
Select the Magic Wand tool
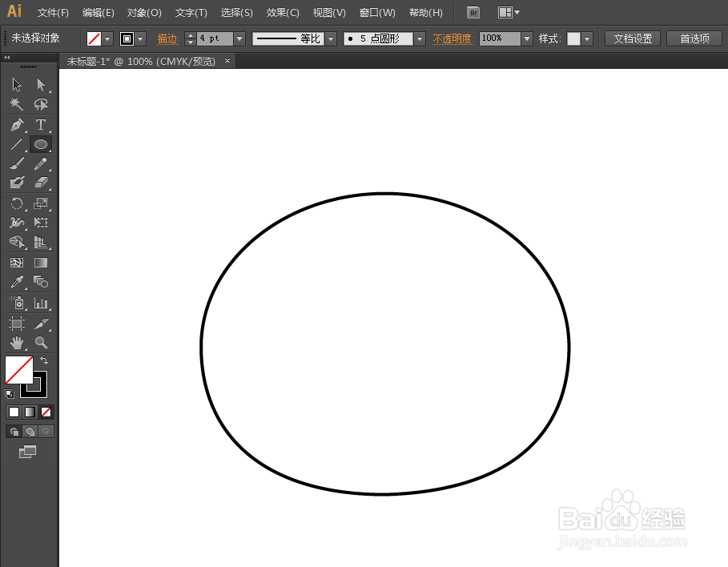coord(17,104)
